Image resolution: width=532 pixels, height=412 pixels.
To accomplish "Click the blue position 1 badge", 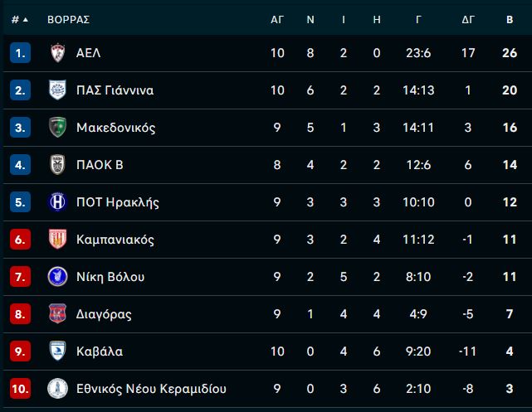I will pos(21,53).
